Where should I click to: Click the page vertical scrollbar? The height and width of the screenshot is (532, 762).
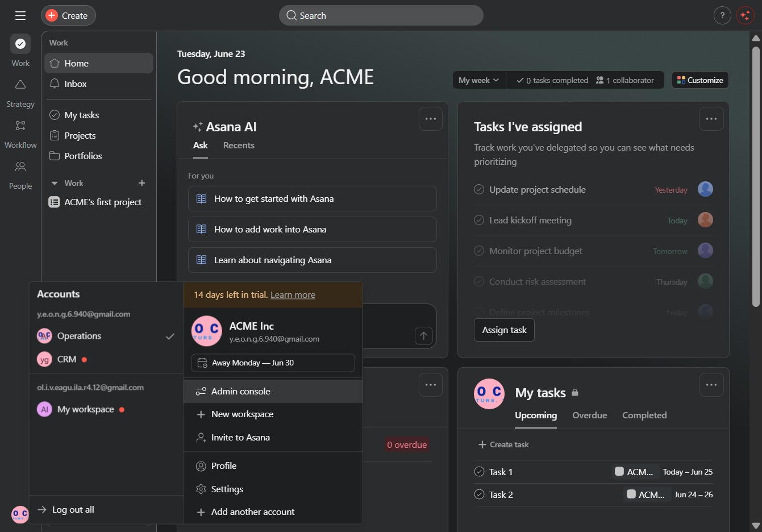(x=756, y=176)
